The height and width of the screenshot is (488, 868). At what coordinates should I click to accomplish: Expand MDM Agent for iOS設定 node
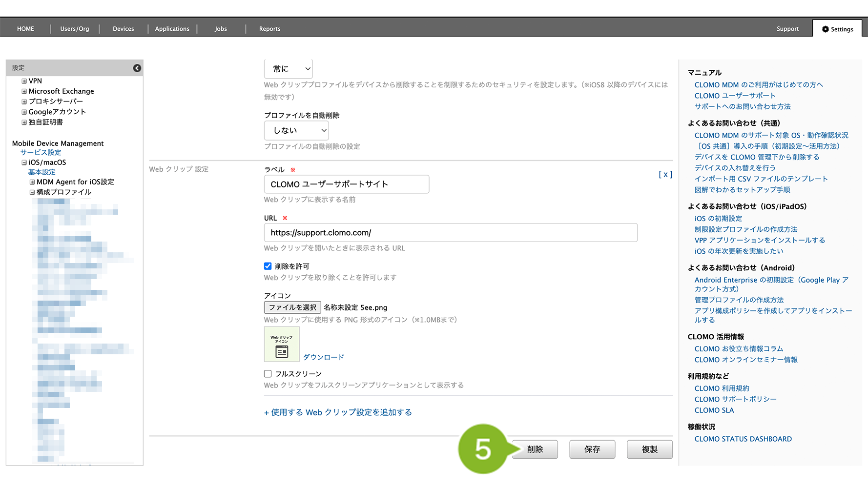click(32, 182)
